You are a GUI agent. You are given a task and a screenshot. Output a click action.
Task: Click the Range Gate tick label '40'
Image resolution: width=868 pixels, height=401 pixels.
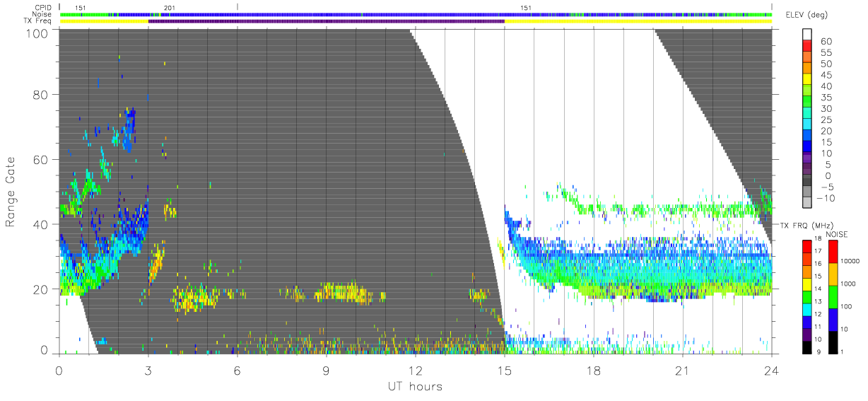pos(40,224)
